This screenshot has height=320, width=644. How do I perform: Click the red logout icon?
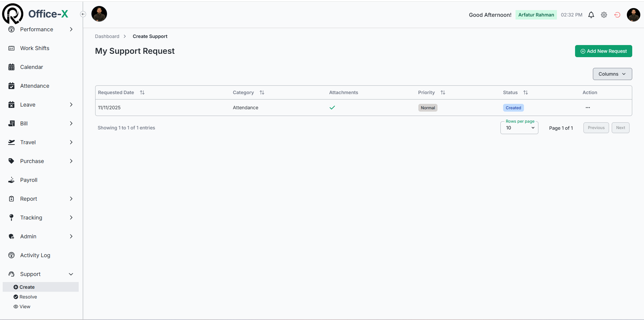click(x=617, y=15)
